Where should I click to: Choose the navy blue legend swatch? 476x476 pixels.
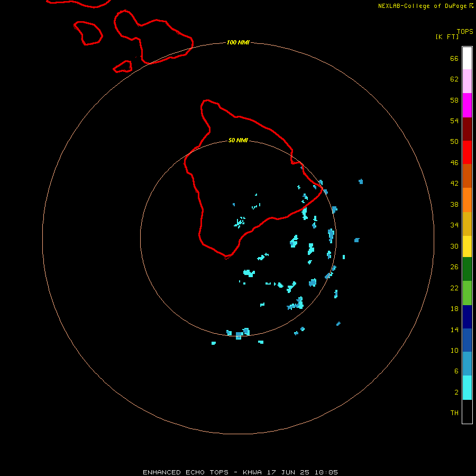pos(467,317)
